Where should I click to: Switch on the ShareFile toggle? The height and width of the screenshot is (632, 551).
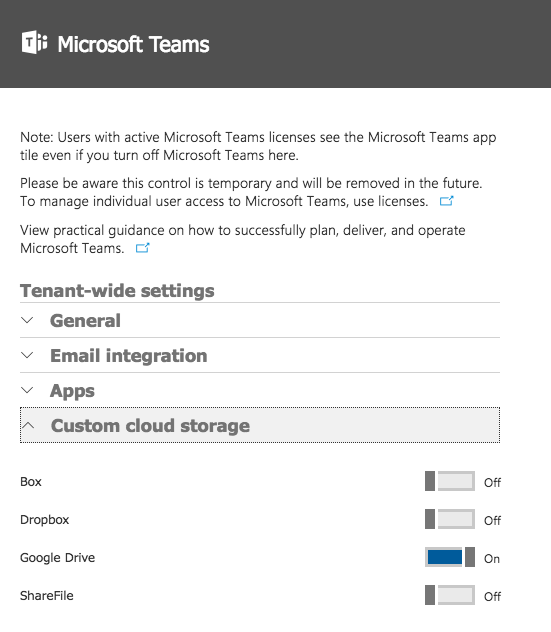(x=450, y=595)
